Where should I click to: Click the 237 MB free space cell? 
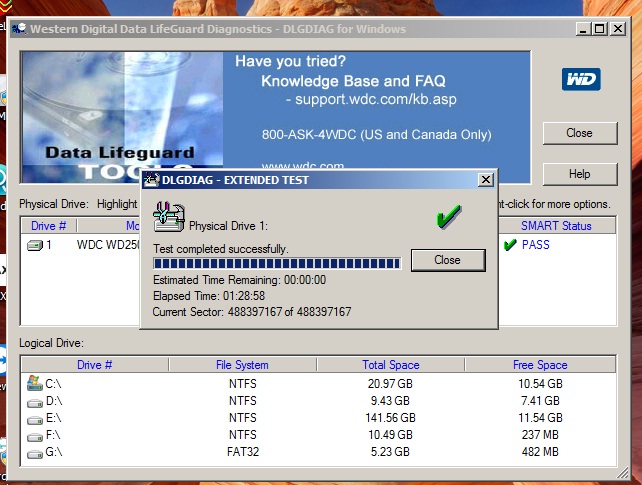tap(540, 435)
